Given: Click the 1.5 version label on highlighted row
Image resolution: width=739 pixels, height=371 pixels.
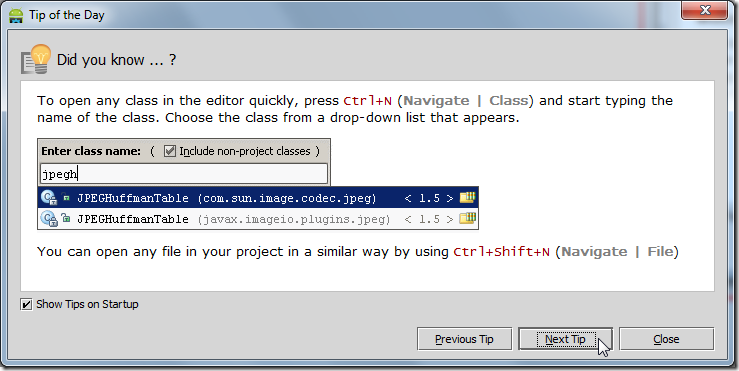Looking at the screenshot, I should tap(429, 198).
